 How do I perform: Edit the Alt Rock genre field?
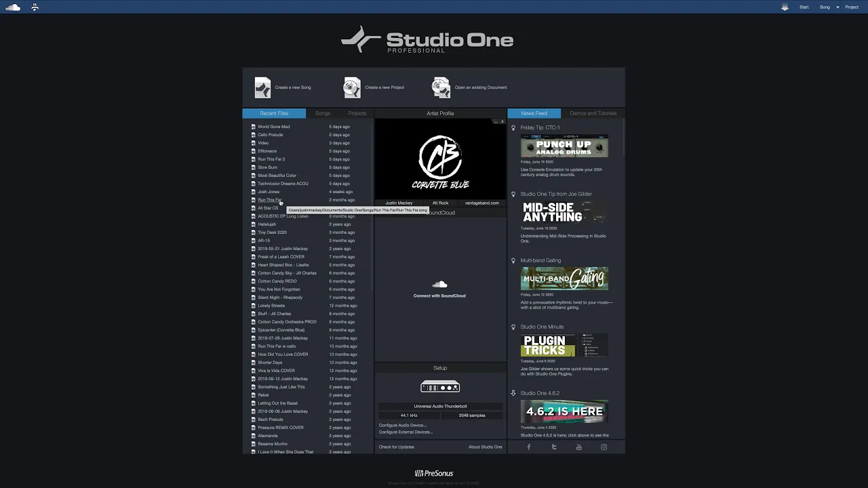(441, 203)
